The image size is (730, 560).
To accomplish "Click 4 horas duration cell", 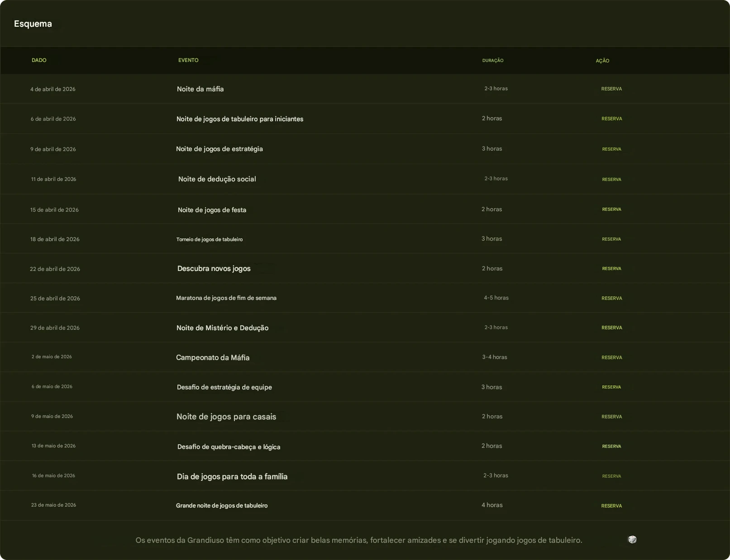I will [492, 505].
